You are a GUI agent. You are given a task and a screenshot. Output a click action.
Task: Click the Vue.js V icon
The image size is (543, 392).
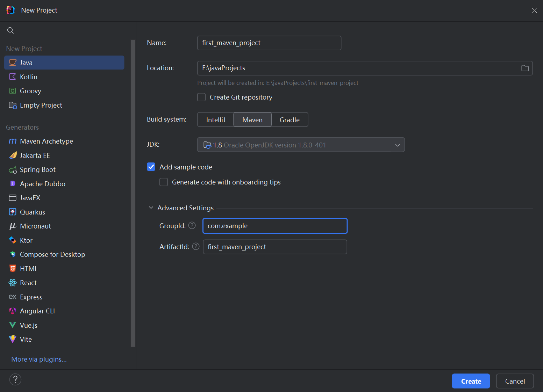(x=13, y=325)
